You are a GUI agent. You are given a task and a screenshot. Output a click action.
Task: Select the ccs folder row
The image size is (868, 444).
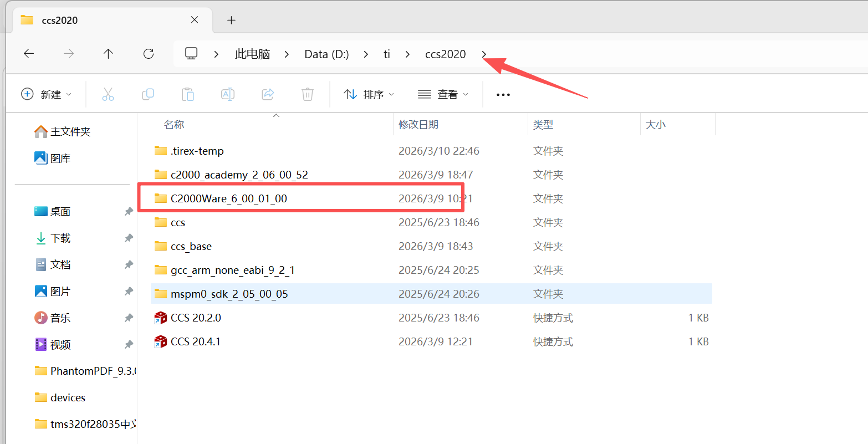click(x=431, y=222)
